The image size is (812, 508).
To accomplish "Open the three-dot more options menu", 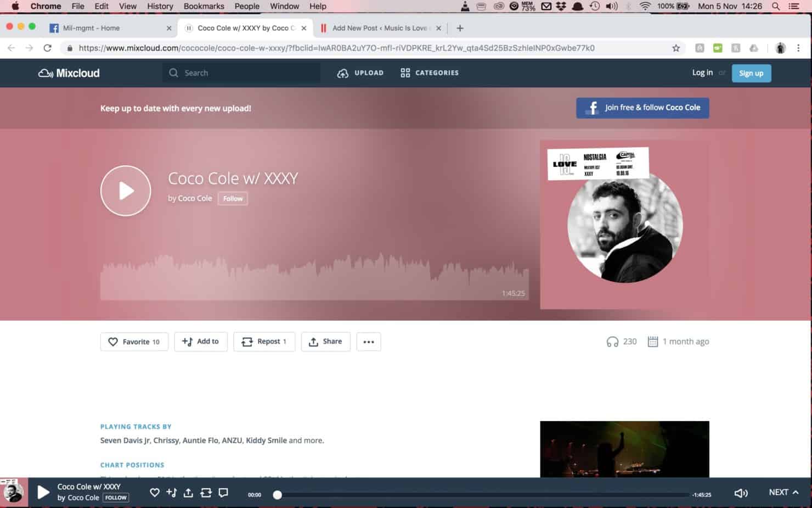I will pos(369,342).
